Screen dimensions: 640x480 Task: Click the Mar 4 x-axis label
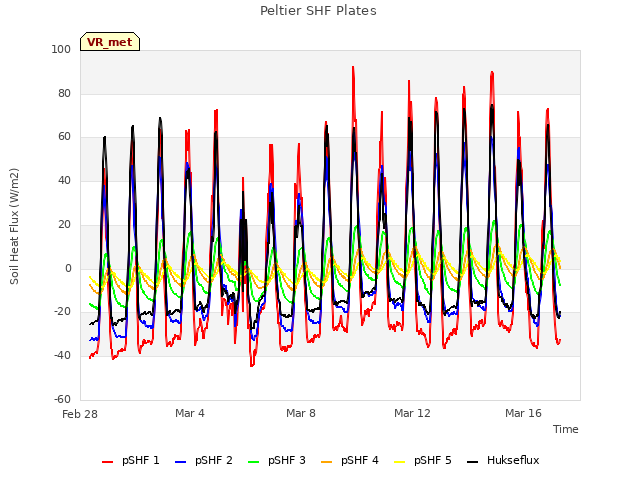pyautogui.click(x=190, y=413)
